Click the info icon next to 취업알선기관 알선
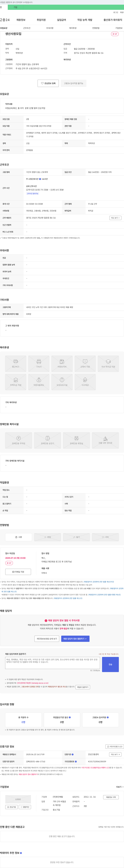 pyautogui.click(x=70, y=717)
